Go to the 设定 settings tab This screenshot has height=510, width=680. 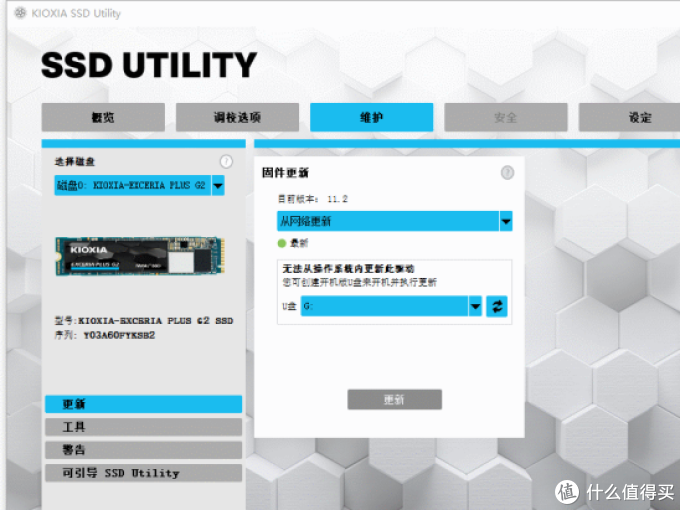coord(630,117)
